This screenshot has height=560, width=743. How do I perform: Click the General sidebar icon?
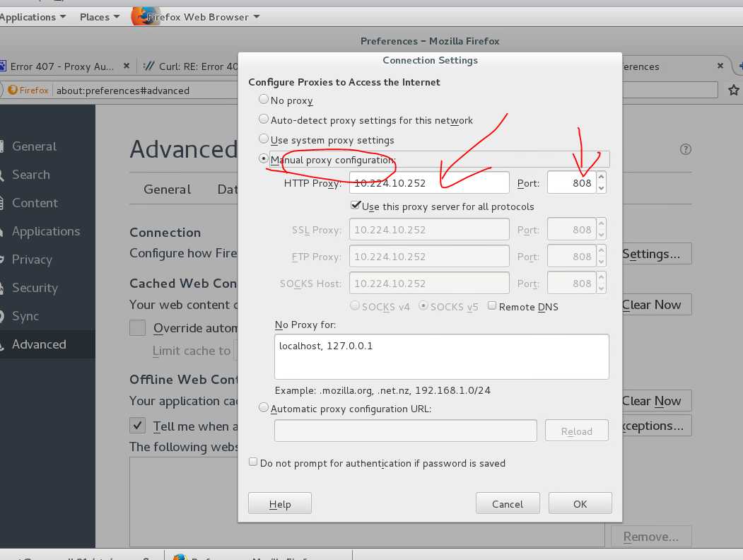coord(2,146)
